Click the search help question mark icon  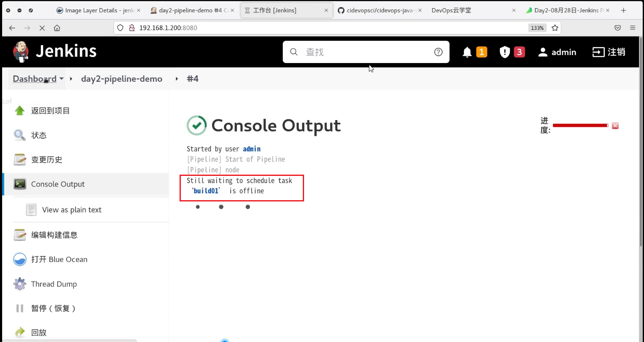click(x=438, y=52)
